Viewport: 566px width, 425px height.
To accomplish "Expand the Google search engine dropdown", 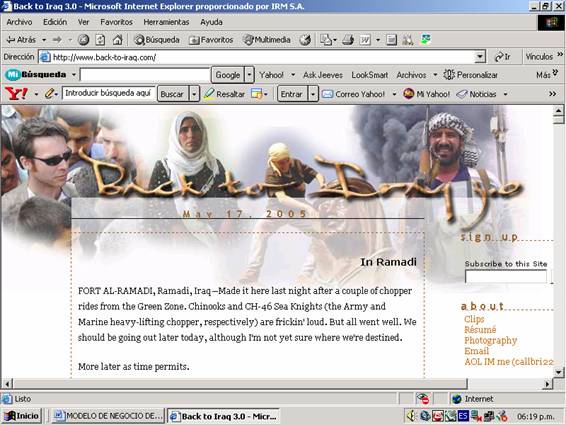I will [249, 75].
